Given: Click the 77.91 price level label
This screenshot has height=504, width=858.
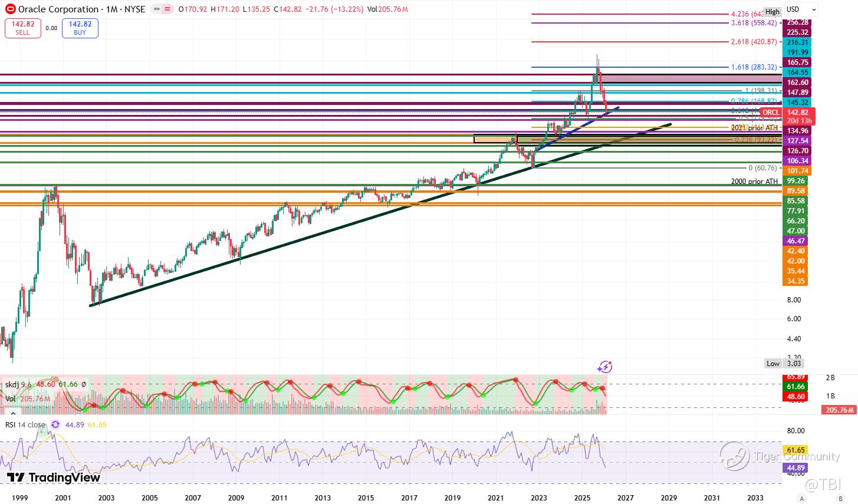Looking at the screenshot, I should tap(796, 210).
